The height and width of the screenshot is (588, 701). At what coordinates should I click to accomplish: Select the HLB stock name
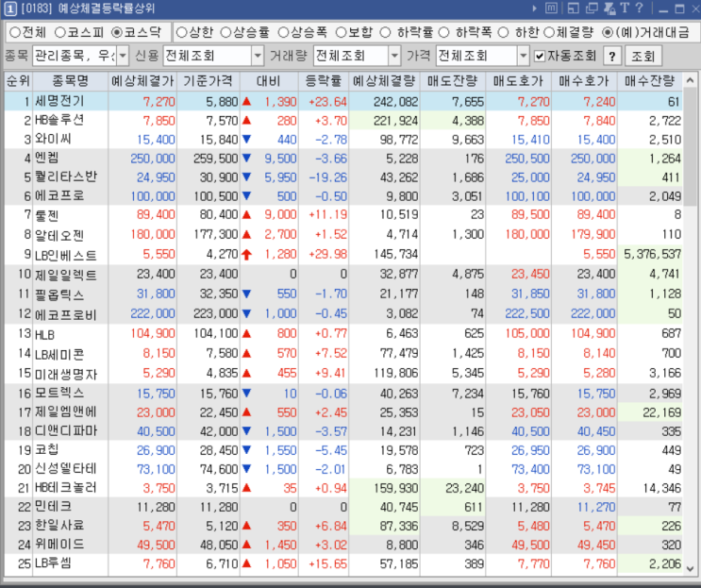(44, 334)
